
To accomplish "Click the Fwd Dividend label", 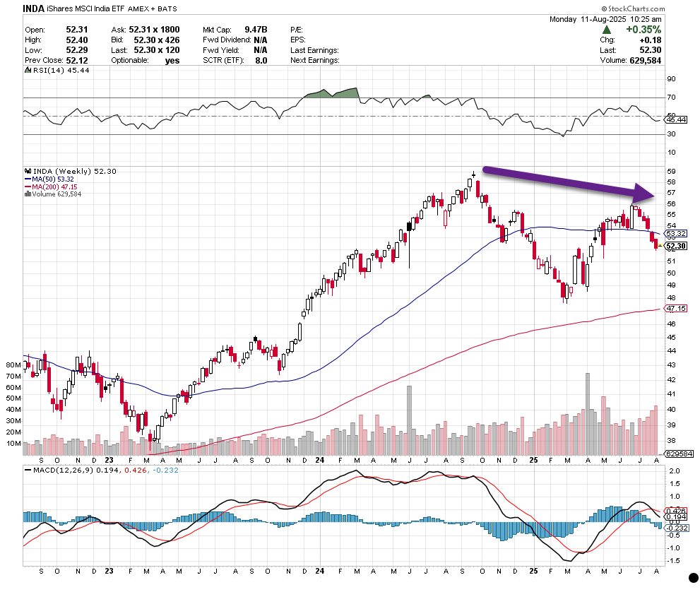I will click(227, 40).
